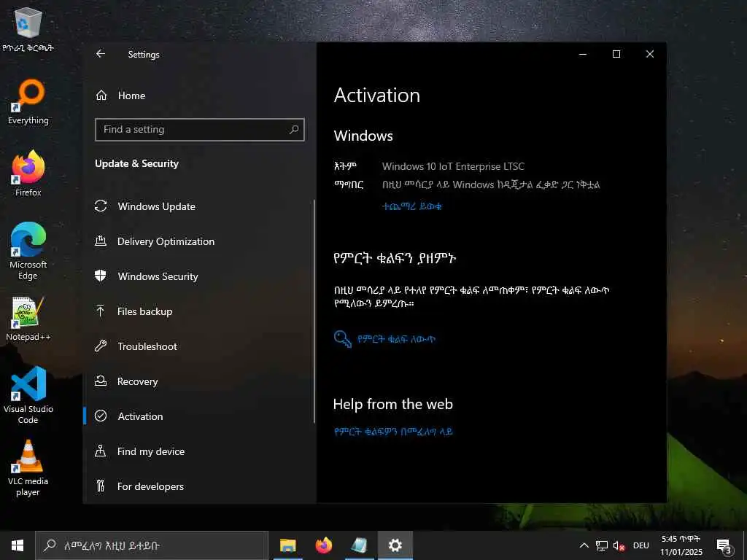This screenshot has width=747, height=560.
Task: Open the Notepad++ desktop shortcut
Action: (x=28, y=319)
